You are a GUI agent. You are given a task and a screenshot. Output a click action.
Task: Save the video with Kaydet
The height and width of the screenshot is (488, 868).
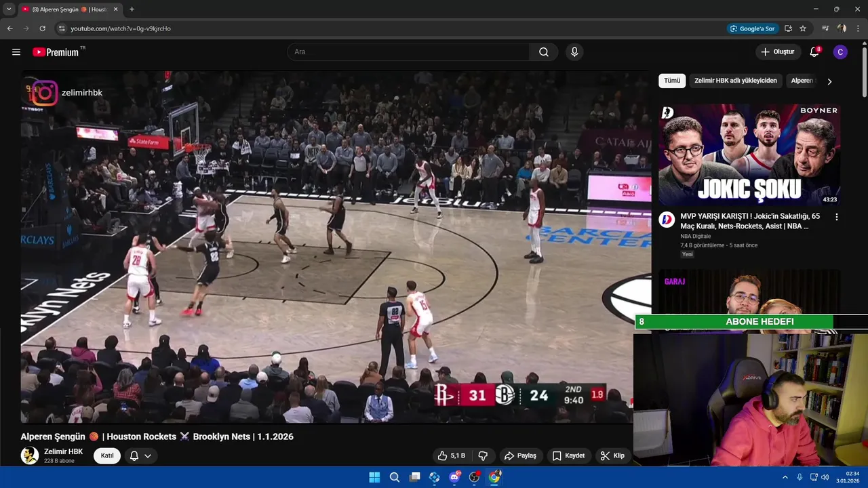[x=568, y=455]
